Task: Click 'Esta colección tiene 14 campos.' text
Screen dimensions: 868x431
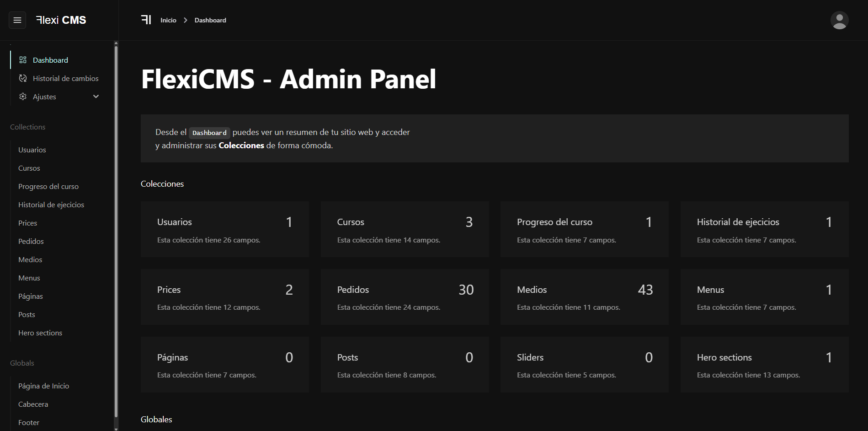Action: pyautogui.click(x=389, y=240)
